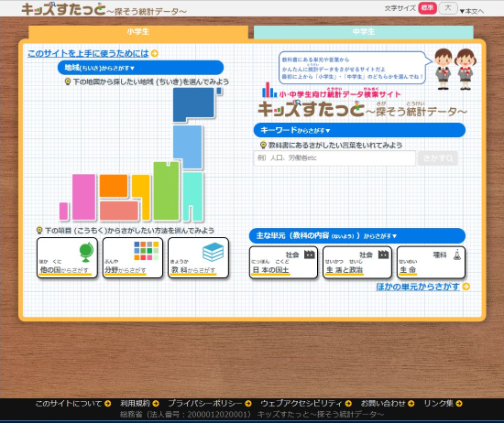Click the さがす search button
The image size is (504, 423).
tap(438, 158)
